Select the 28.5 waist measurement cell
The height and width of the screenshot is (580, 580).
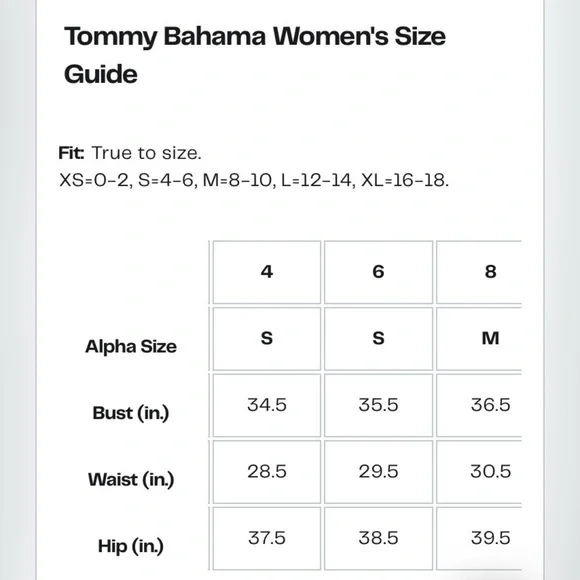click(267, 472)
